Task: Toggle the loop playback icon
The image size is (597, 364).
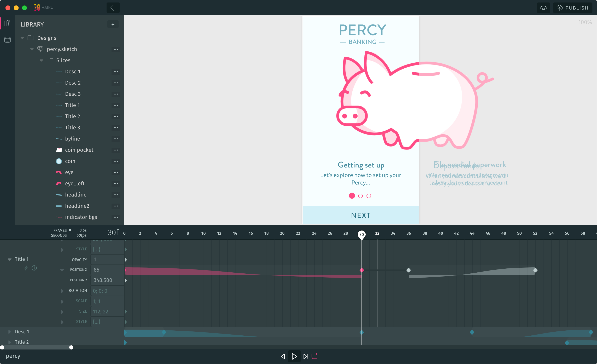Action: [314, 356]
